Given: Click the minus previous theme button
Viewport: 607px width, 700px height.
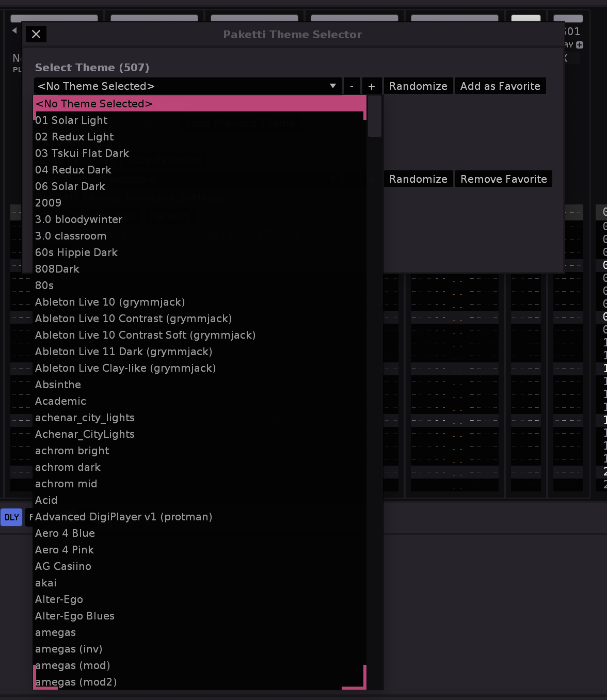Looking at the screenshot, I should (352, 86).
